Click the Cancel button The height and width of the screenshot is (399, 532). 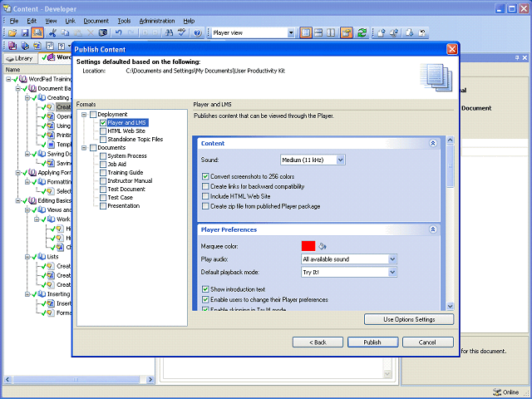pyautogui.click(x=427, y=342)
